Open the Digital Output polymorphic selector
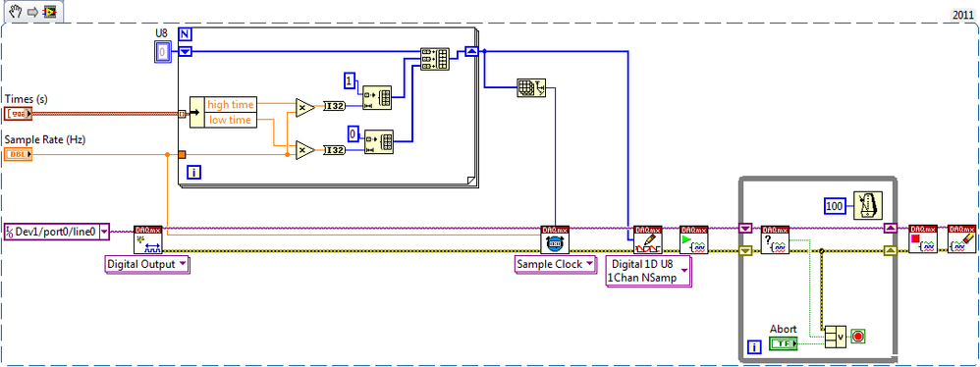This screenshot has height=367, width=980. pos(147,265)
